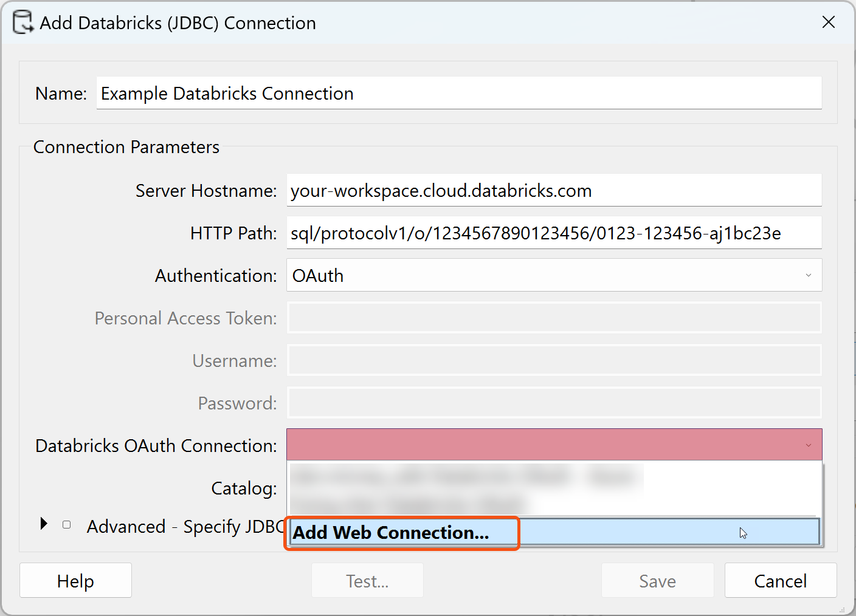The width and height of the screenshot is (856, 616).
Task: Click the Username input field
Action: point(554,360)
